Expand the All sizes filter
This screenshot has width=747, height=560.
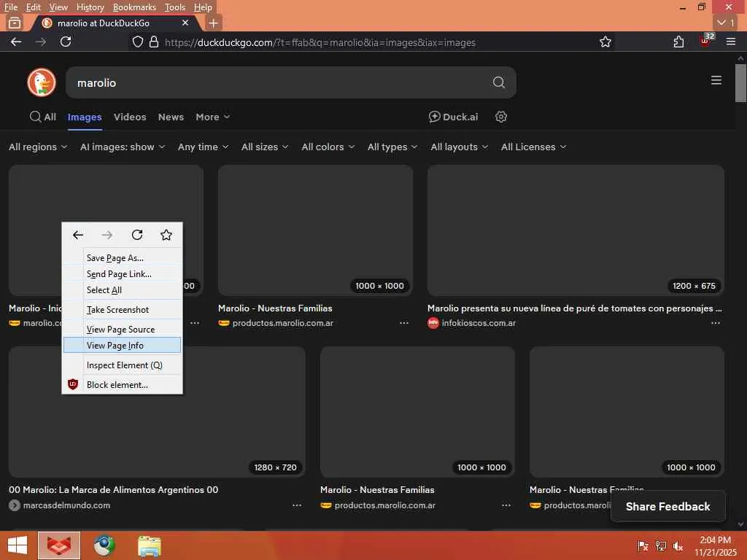coord(265,147)
